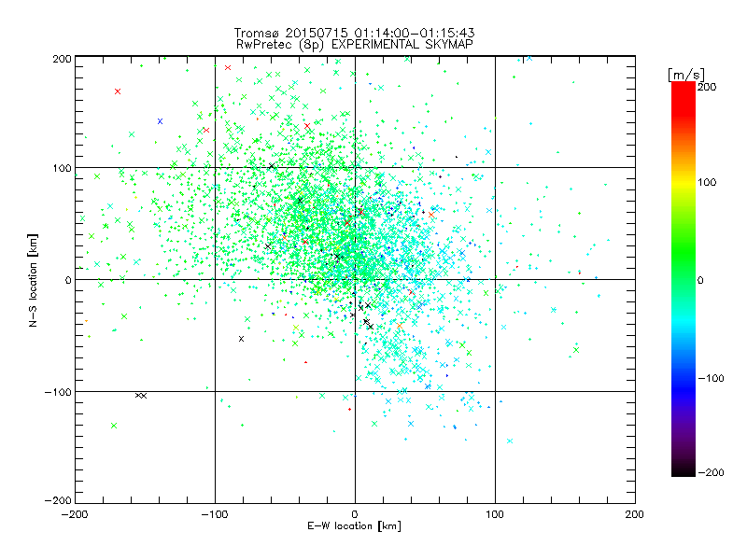
Task: Click the x-axis tick label '0'
Action: (x=355, y=514)
